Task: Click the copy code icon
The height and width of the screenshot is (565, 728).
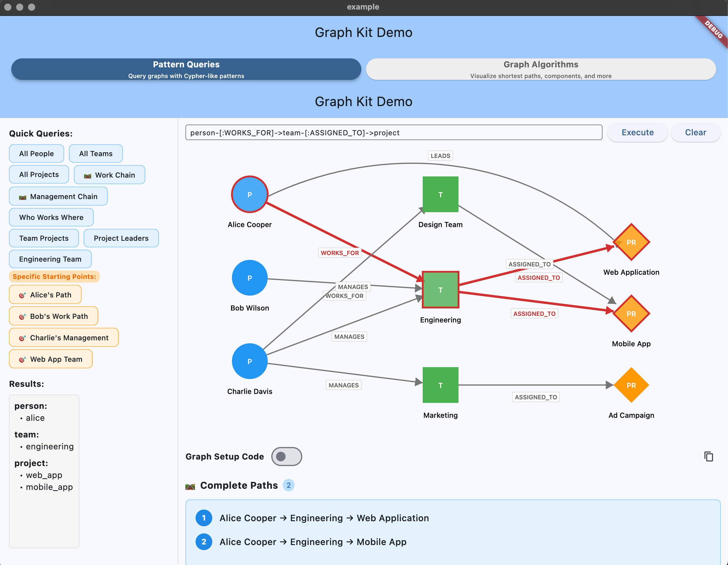Action: (708, 457)
